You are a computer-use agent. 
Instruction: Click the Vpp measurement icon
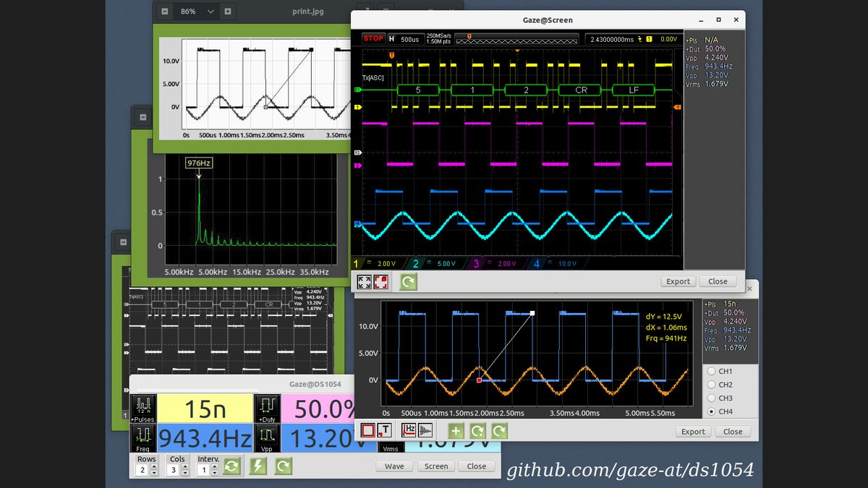[x=268, y=436]
